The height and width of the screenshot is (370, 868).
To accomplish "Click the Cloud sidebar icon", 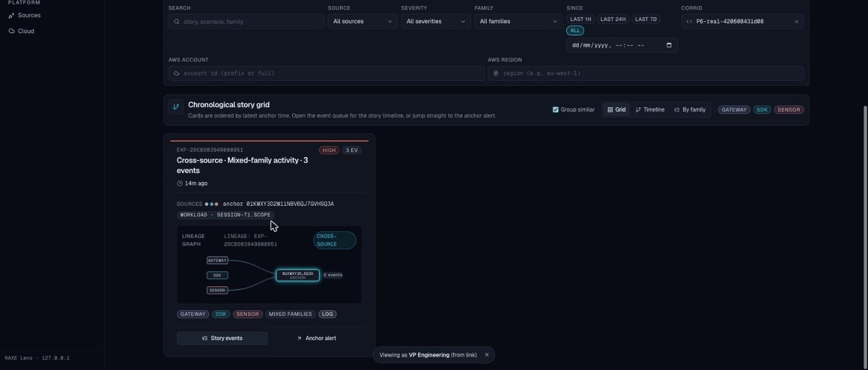I will 12,31.
